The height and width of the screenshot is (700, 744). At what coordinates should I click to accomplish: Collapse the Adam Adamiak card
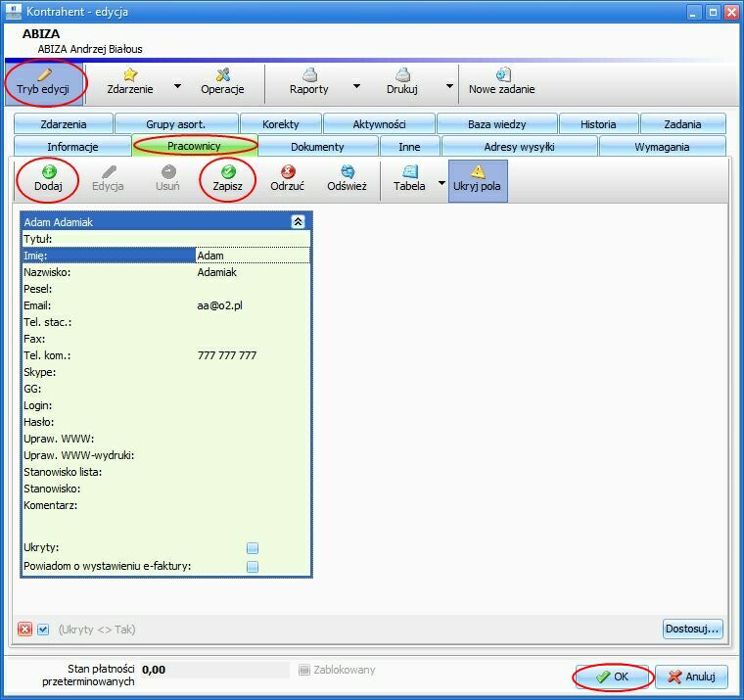(x=298, y=221)
